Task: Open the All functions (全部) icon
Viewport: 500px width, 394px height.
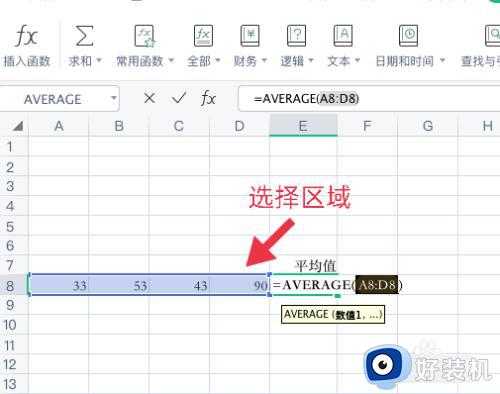Action: coord(203,36)
